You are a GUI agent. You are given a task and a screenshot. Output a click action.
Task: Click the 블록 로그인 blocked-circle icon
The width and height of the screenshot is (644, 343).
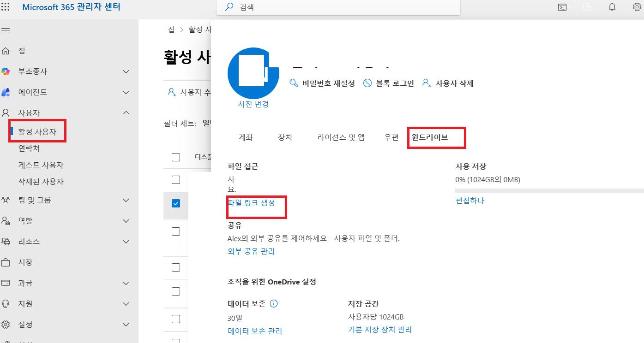[367, 83]
